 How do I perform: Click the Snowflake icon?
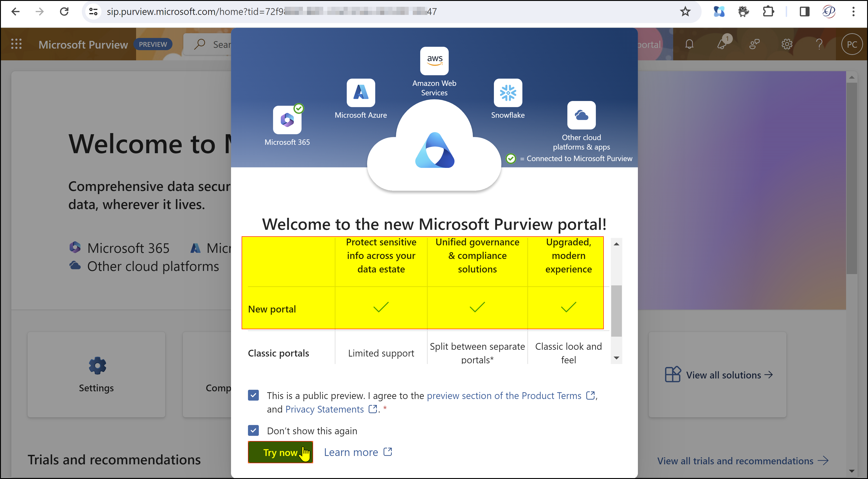coord(508,93)
